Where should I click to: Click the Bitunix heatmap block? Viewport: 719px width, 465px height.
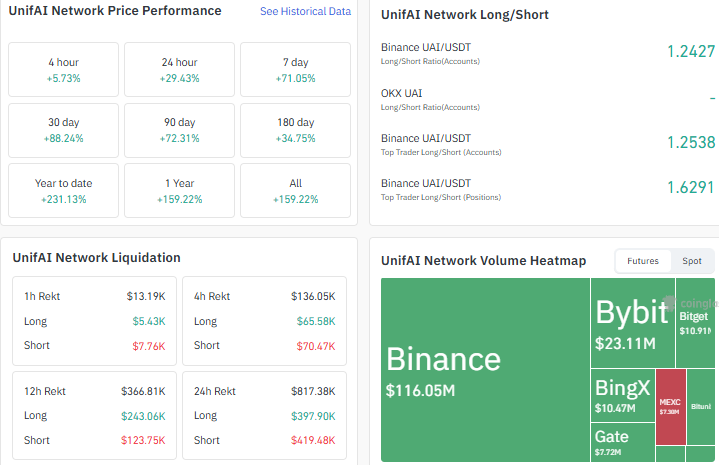[701, 407]
